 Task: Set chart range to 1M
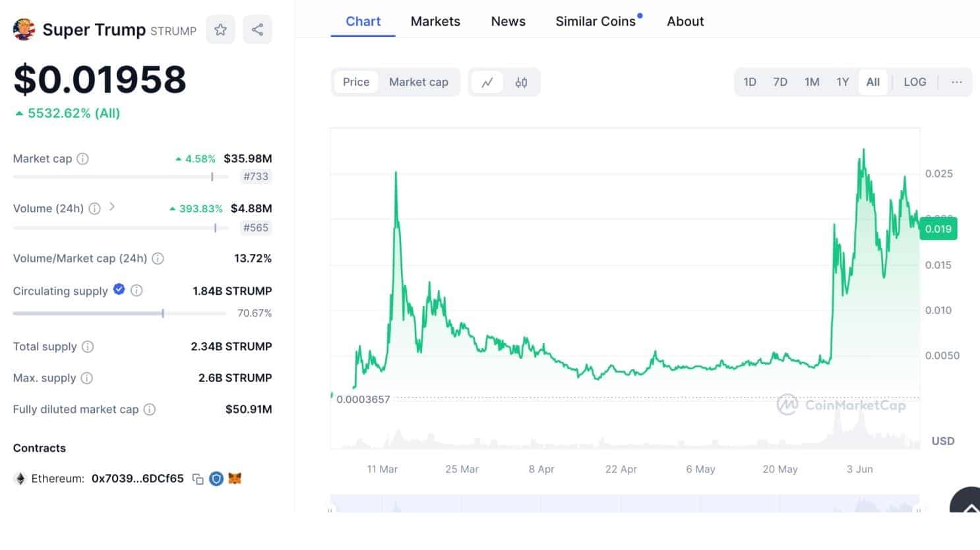click(812, 82)
